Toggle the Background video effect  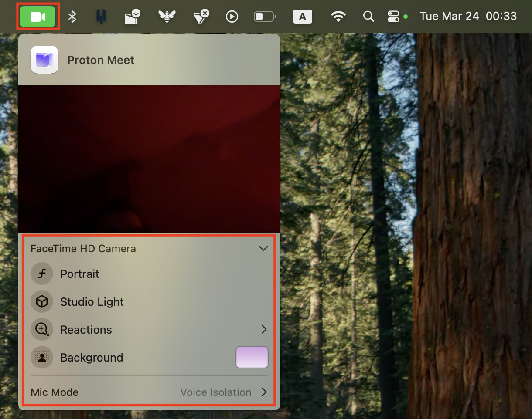click(92, 357)
